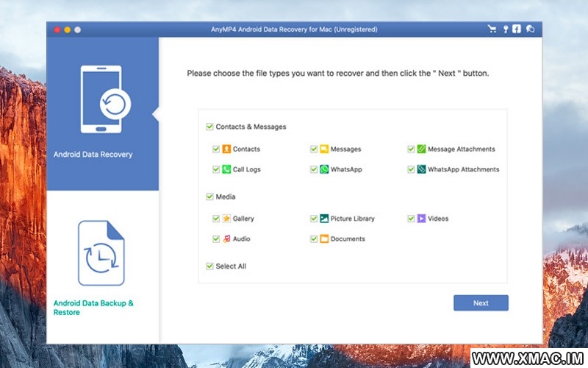Uncheck the Videos checkbox
Viewport: 588px width, 368px height.
411,219
